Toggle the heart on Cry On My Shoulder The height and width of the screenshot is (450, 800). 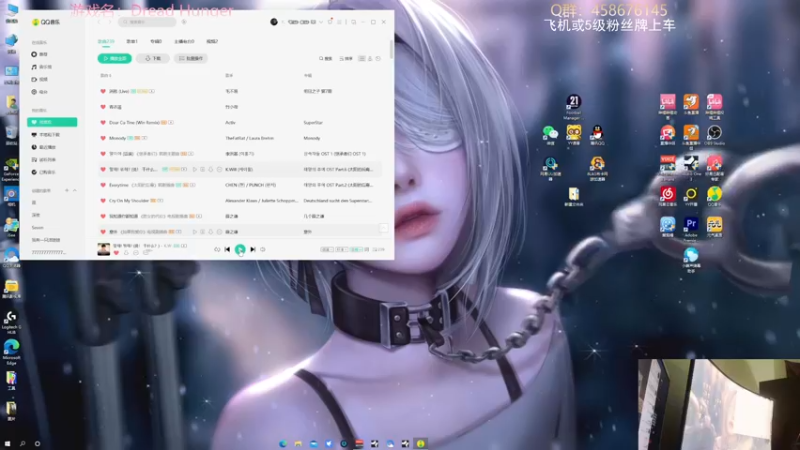(x=103, y=201)
